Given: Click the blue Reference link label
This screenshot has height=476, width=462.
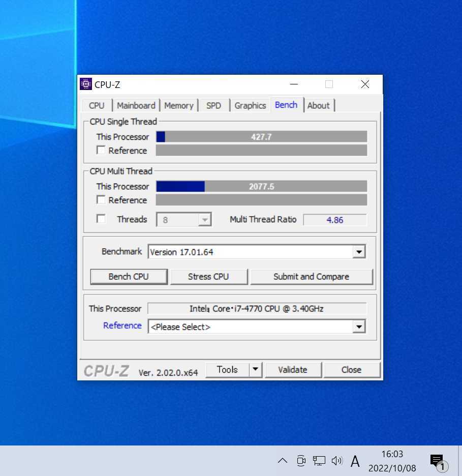Looking at the screenshot, I should click(x=122, y=325).
